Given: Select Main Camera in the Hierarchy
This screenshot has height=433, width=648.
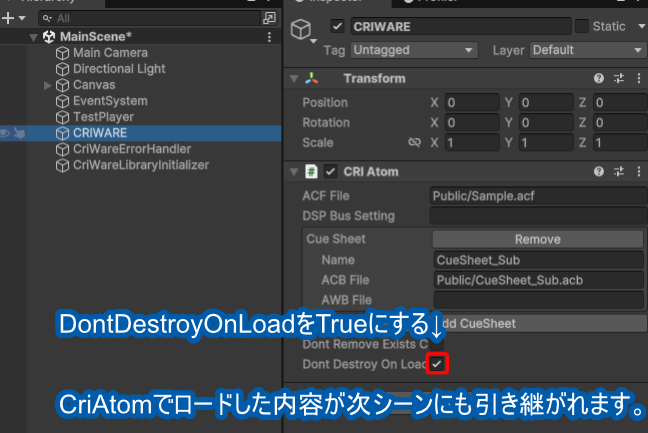Looking at the screenshot, I should tap(110, 53).
